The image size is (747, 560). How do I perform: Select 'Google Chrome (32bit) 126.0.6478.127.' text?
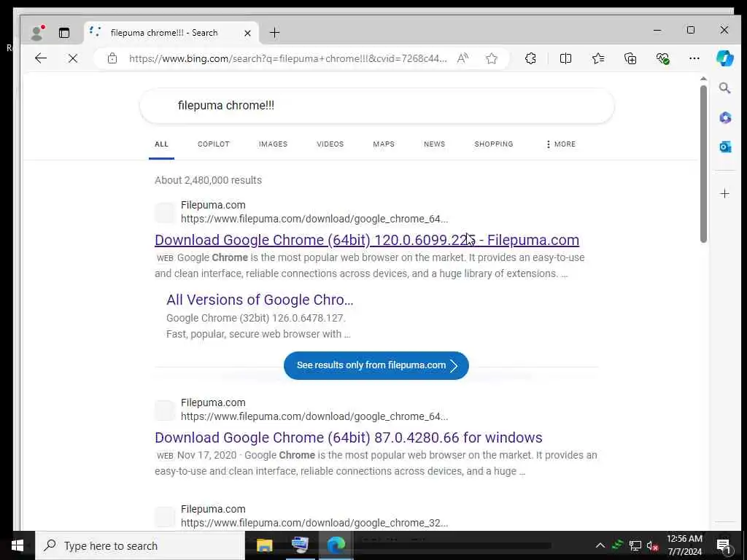[256, 318]
